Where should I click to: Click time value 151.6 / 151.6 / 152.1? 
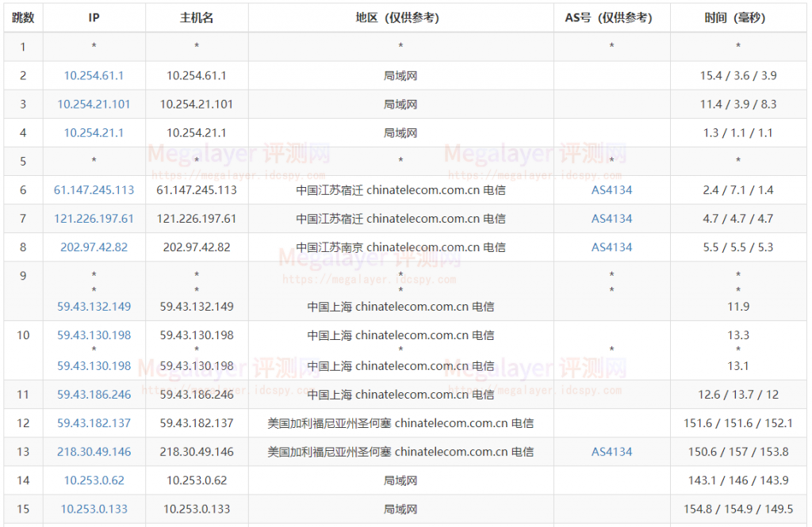[x=738, y=423]
